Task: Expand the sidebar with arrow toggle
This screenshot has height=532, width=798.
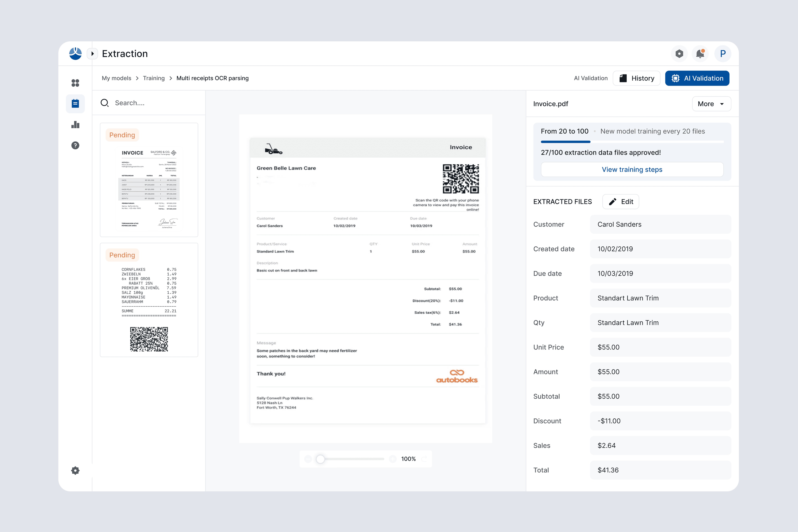Action: click(92, 54)
